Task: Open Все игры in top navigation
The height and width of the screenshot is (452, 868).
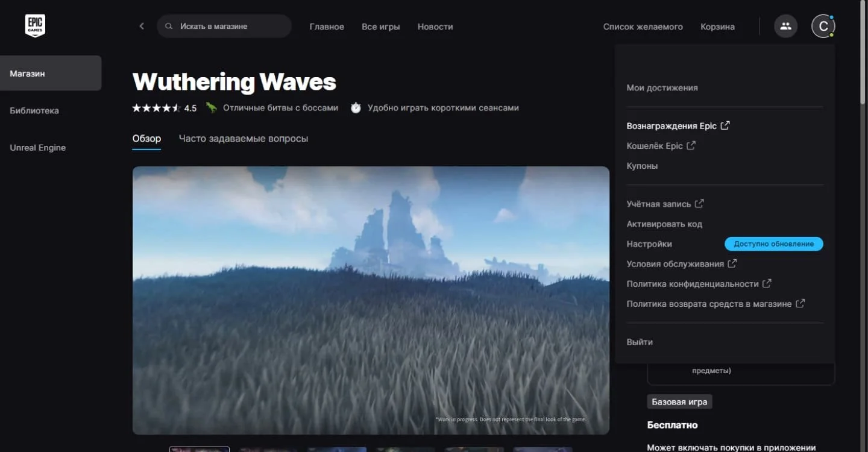Action: [381, 27]
